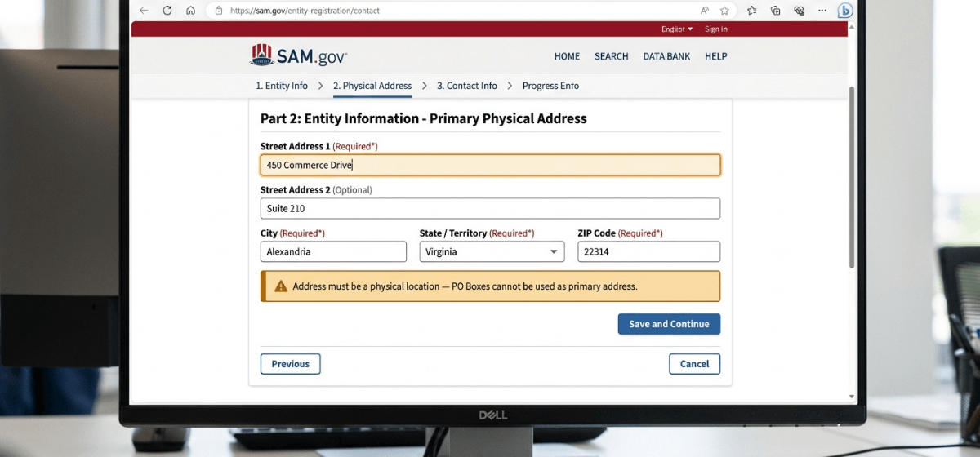This screenshot has width=980, height=457.
Task: Open the collections icon
Action: [x=776, y=11]
